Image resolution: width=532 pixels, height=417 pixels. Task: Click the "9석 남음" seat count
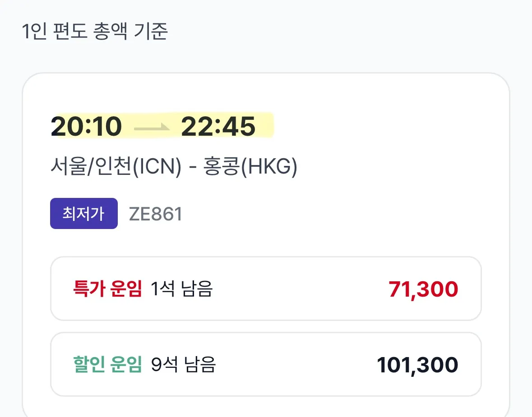[x=183, y=364]
